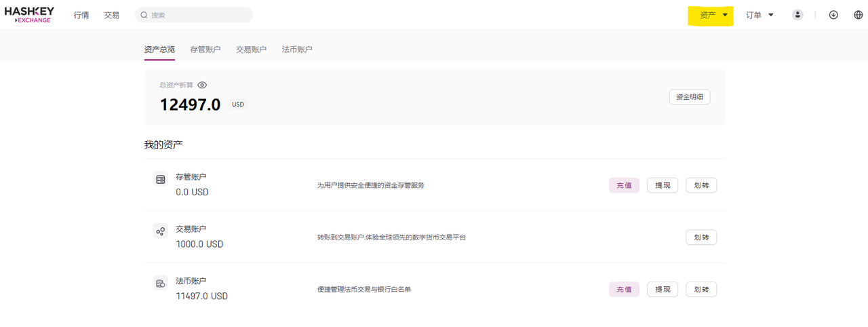Click 提现 for the 法币账户 row
Screen dimensions: 868x327
[x=663, y=290]
